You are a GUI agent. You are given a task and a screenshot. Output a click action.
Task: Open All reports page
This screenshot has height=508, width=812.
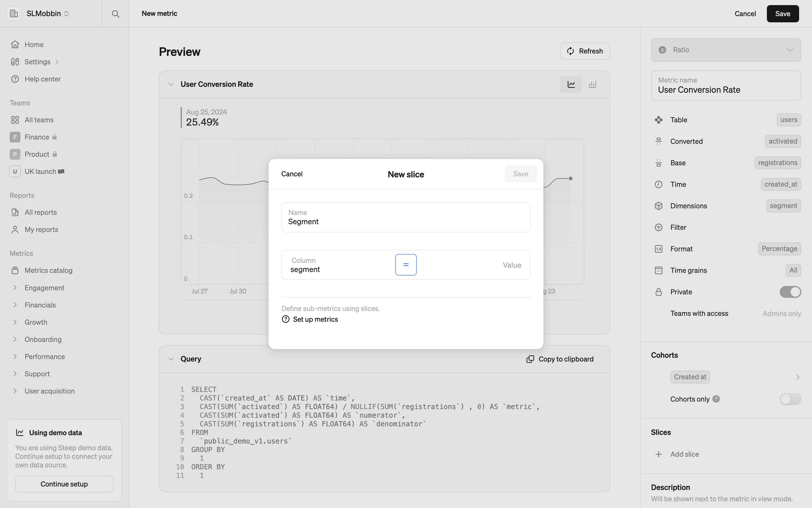point(40,212)
